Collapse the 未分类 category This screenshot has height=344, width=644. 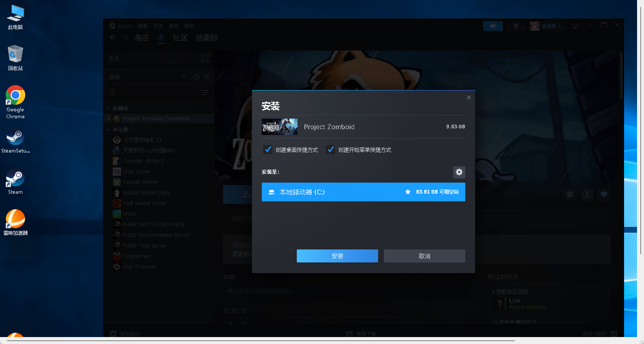click(109, 130)
